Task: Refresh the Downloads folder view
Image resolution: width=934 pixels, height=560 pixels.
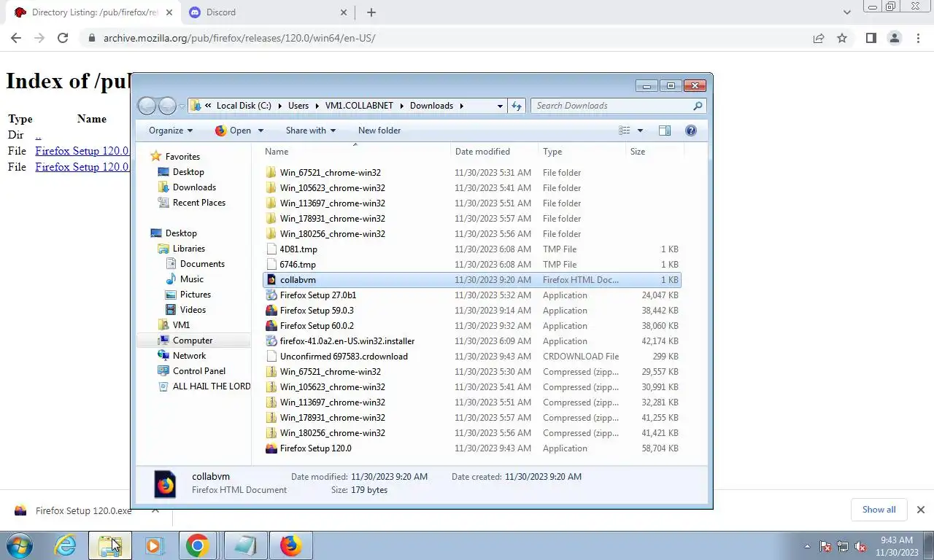Action: [x=517, y=106]
